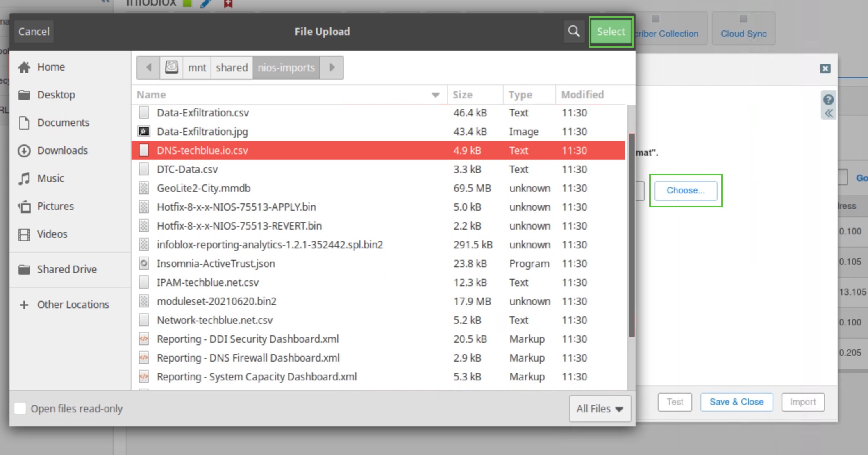Check the Subscriber Collection checkbox

coord(656,18)
